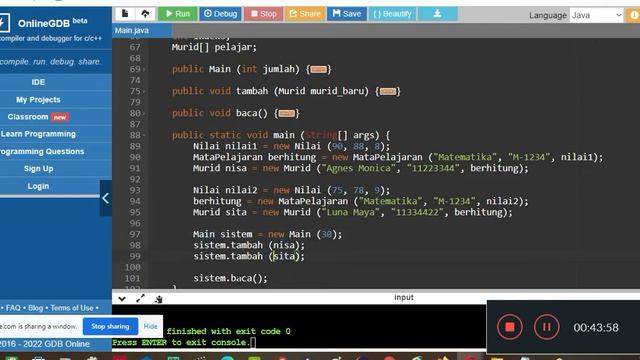Open the Classroom sidebar item
This screenshot has width=640, height=360.
tap(38, 117)
